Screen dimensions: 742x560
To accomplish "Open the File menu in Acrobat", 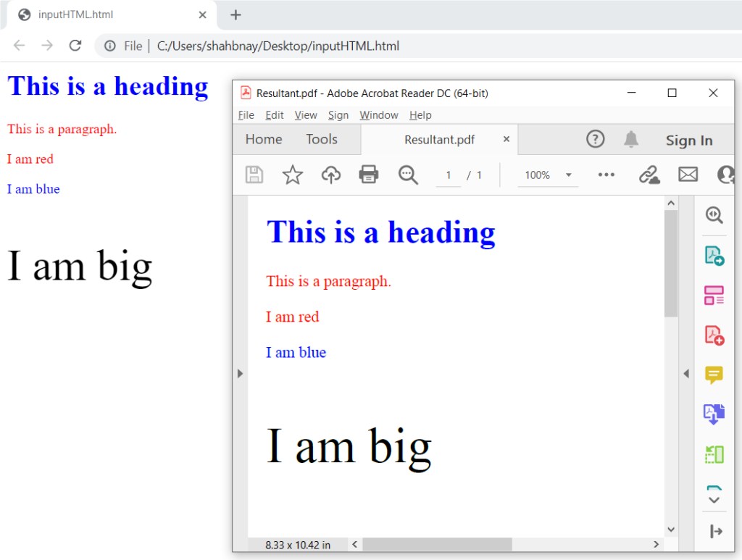I will click(x=246, y=114).
